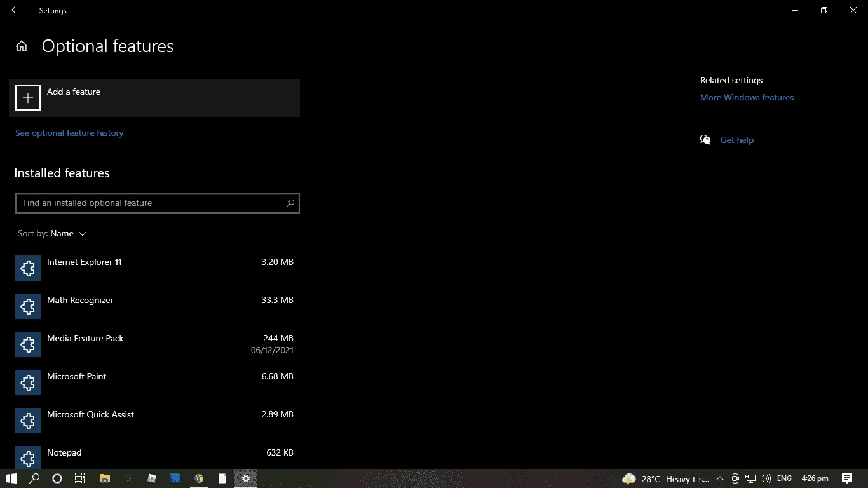868x488 pixels.
Task: Click the 244 MB size value
Action: point(278,338)
